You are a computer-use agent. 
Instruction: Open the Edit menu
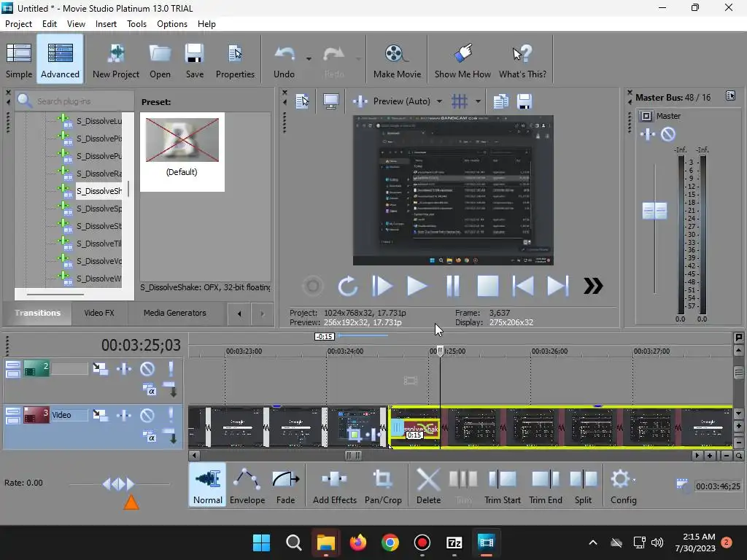(x=50, y=24)
